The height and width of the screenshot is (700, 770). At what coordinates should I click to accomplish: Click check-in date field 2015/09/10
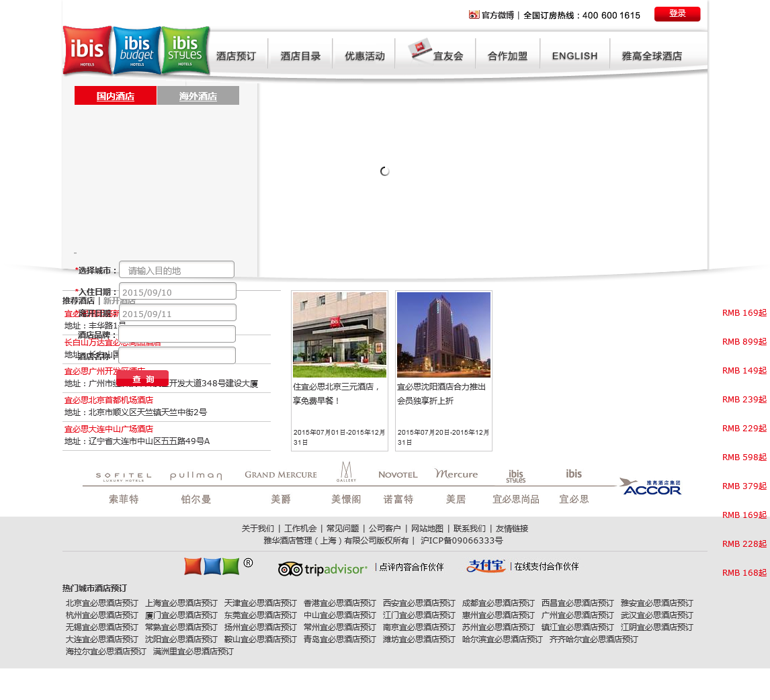point(177,291)
